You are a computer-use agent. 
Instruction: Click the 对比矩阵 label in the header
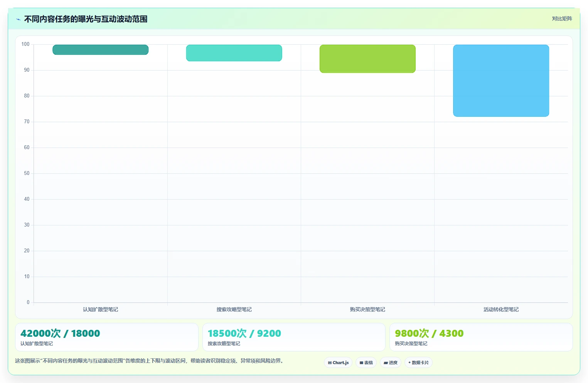point(562,18)
